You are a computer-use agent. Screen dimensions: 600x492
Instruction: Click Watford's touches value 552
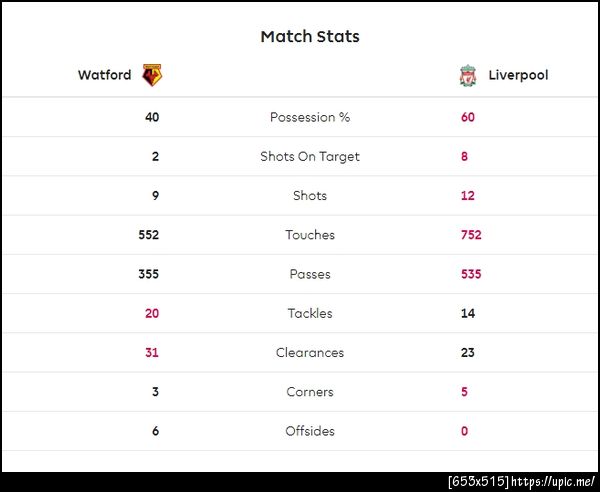pos(148,235)
